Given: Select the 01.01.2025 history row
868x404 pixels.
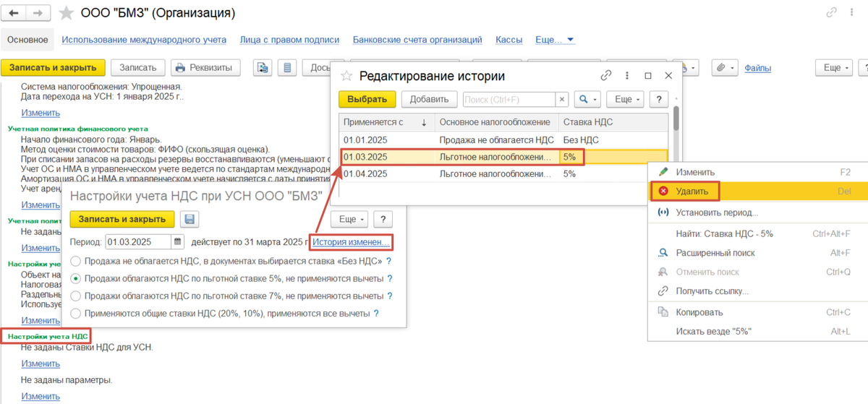Looking at the screenshot, I should click(x=504, y=140).
